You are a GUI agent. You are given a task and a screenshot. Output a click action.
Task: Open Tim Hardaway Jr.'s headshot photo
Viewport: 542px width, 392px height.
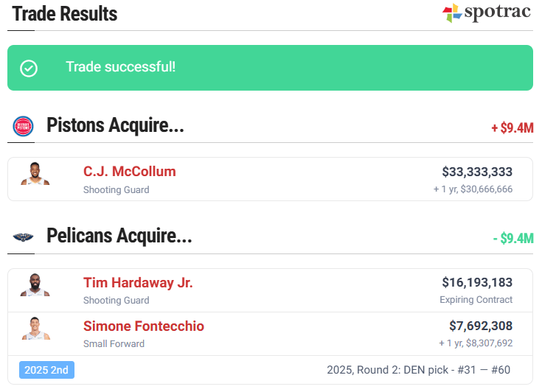[x=35, y=285]
